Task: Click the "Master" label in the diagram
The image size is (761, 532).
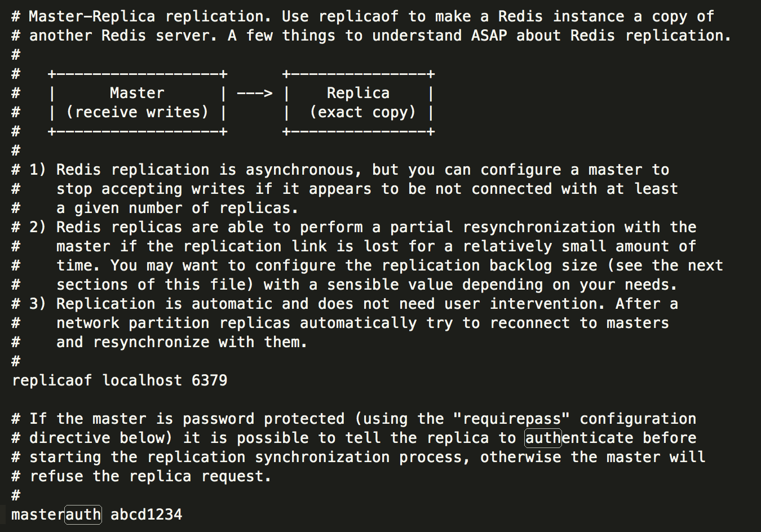Action: point(137,93)
